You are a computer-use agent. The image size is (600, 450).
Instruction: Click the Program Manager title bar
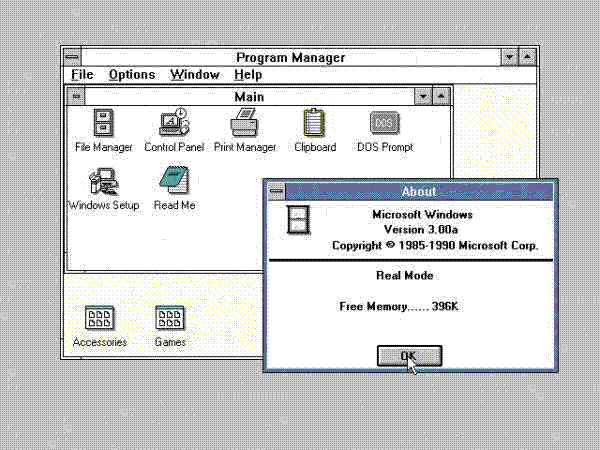[x=291, y=57]
